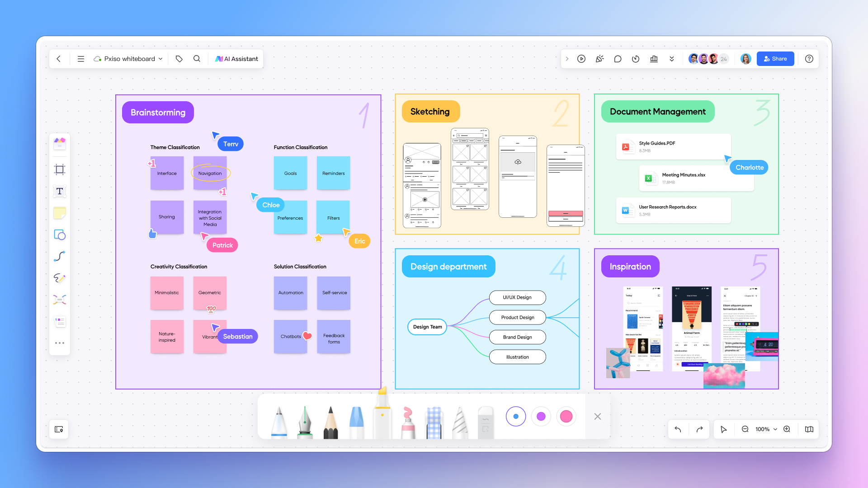This screenshot has width=868, height=488.
Task: Click the Brainstorming section label
Action: (158, 112)
